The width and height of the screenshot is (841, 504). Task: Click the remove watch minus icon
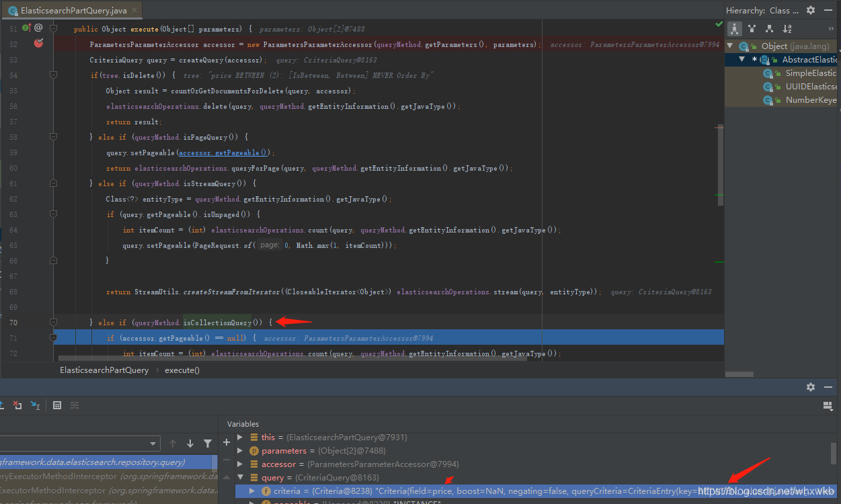(227, 460)
